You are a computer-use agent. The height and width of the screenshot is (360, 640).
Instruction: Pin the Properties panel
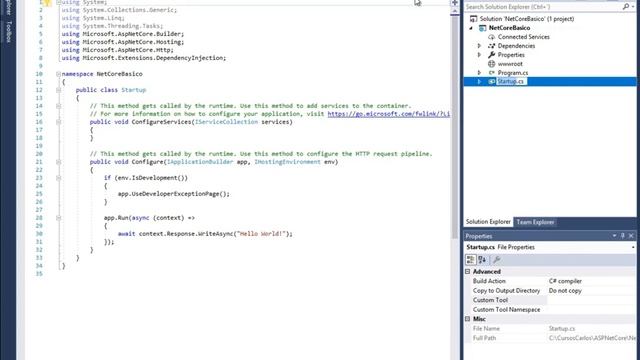click(622, 236)
